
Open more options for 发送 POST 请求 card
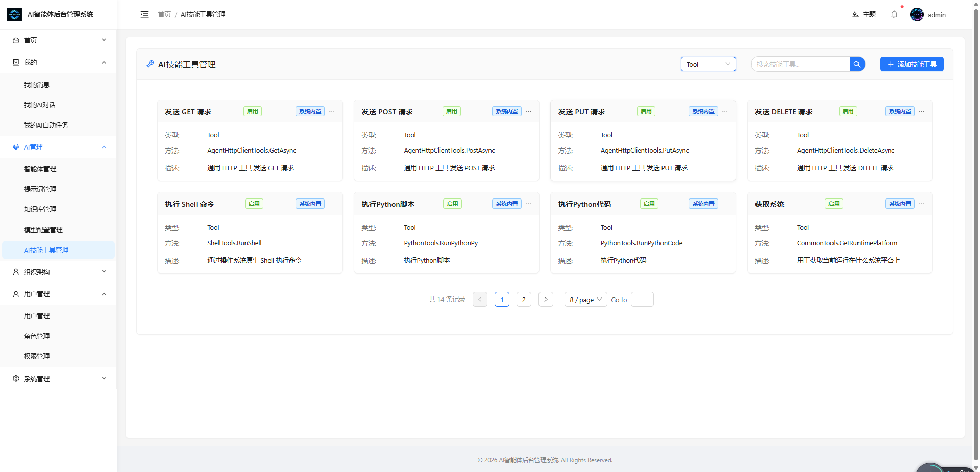point(529,111)
